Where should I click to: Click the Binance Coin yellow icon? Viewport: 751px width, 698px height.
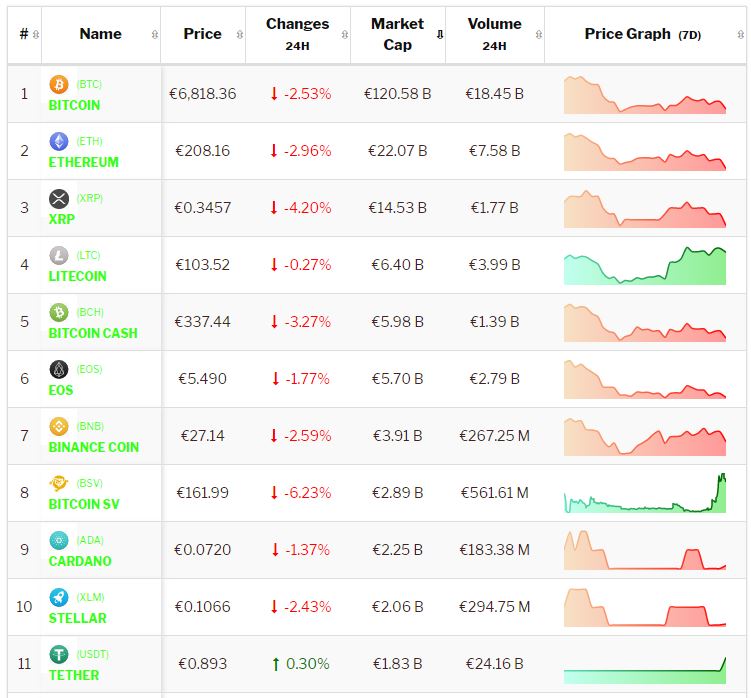58,427
